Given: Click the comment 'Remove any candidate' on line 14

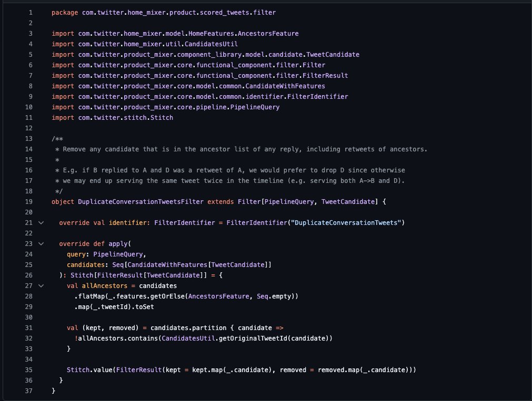Looking at the screenshot, I should pos(99,149).
